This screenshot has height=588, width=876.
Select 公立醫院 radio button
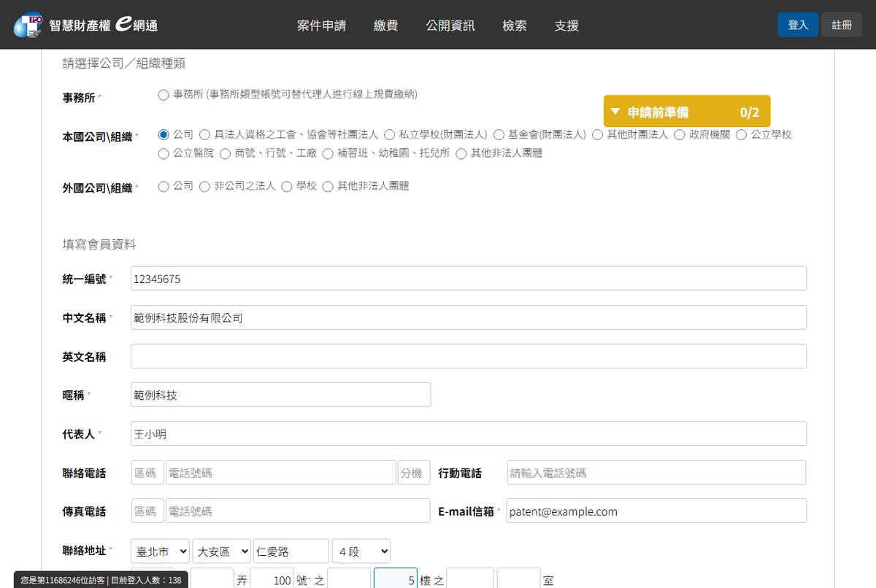tap(164, 154)
